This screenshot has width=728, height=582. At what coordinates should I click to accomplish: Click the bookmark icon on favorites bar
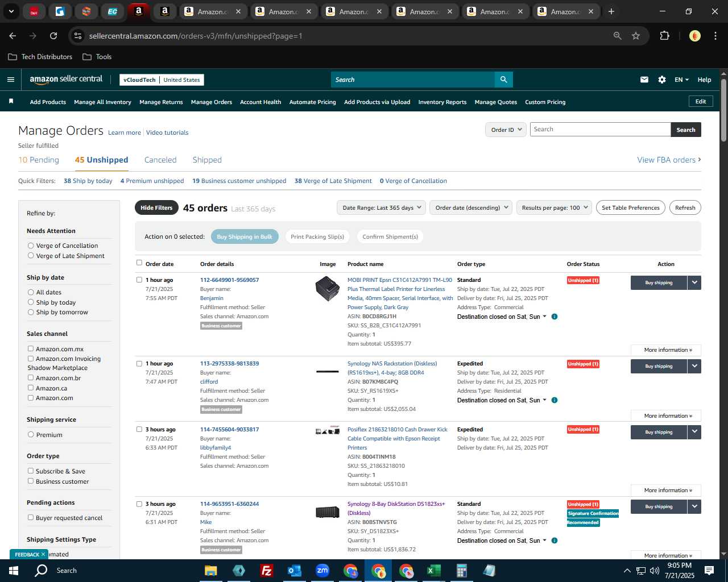[x=11, y=101]
